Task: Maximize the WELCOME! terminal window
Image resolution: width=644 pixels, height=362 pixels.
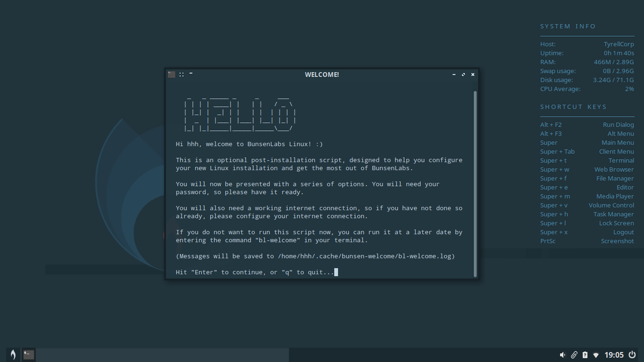Action: (463, 74)
